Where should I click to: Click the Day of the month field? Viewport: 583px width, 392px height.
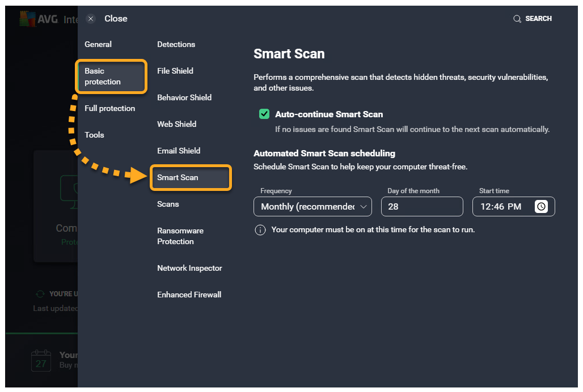422,207
